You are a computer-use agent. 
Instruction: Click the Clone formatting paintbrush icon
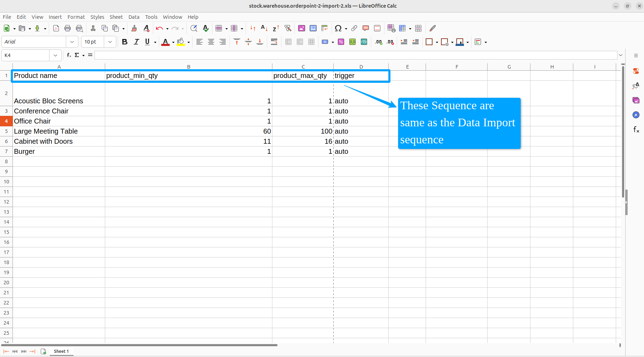coord(134,29)
